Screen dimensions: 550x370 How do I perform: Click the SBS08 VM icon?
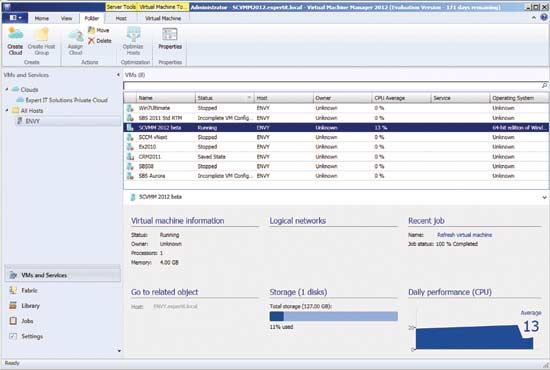130,166
